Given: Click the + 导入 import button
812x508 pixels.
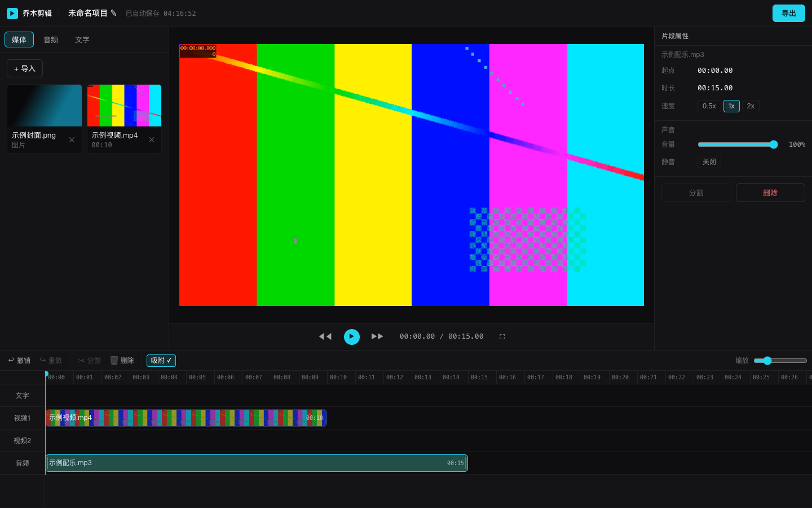Looking at the screenshot, I should [x=25, y=68].
